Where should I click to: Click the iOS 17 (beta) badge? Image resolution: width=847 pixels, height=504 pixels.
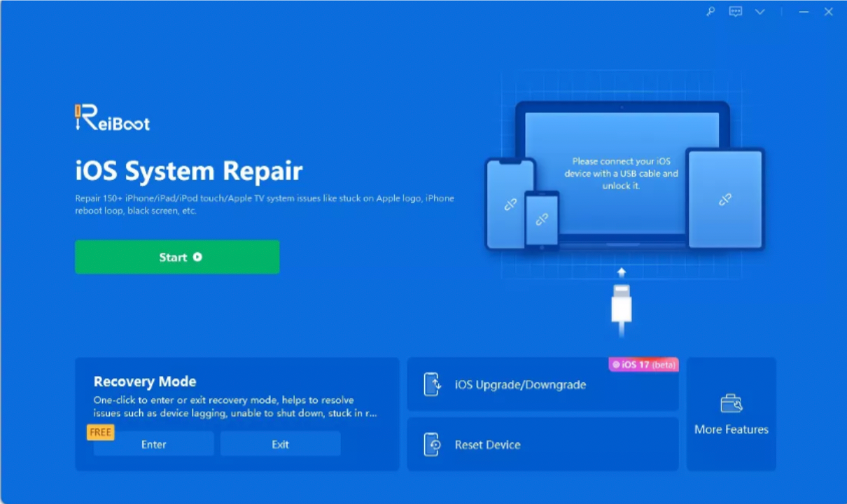(643, 364)
